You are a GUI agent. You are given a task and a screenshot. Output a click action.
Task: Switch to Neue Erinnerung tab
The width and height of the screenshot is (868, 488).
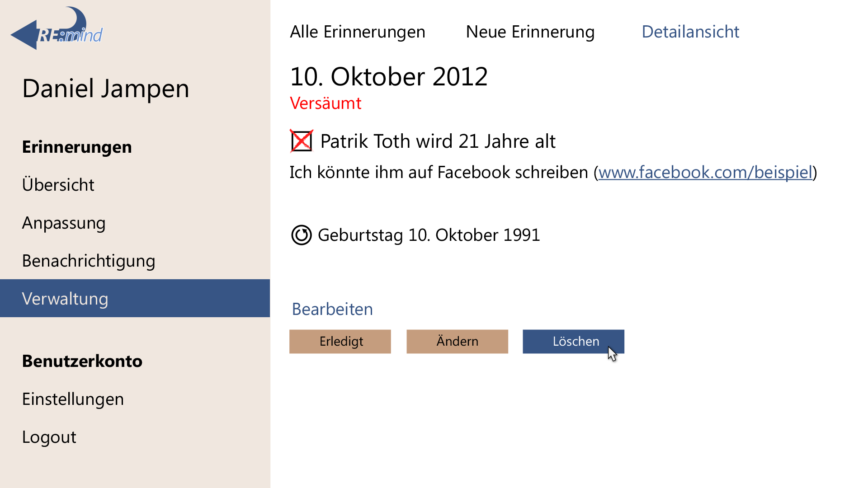[x=530, y=32]
